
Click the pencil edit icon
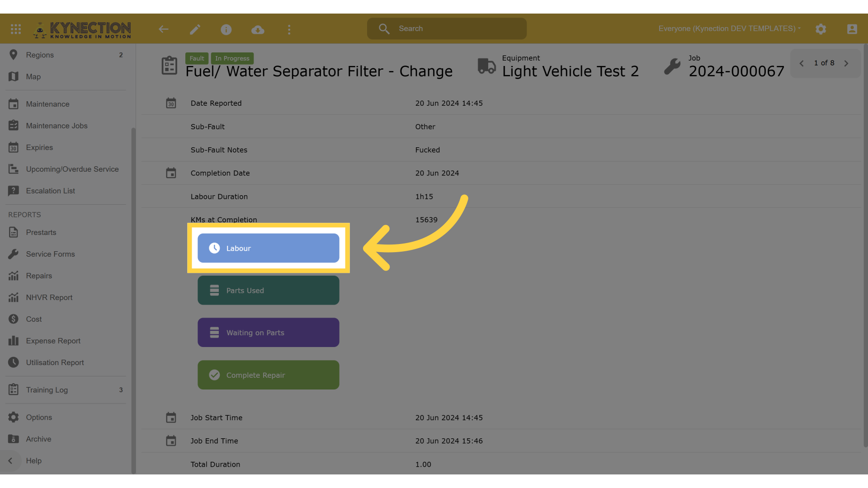[195, 29]
